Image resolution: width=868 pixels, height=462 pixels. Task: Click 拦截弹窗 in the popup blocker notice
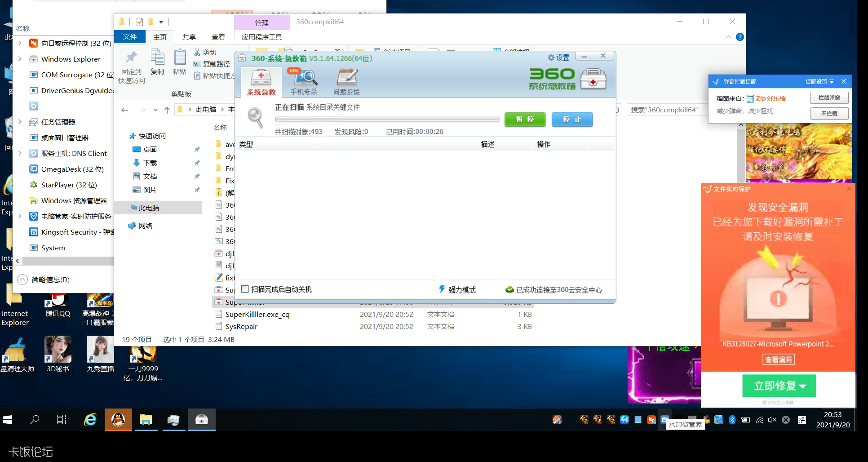(x=829, y=98)
